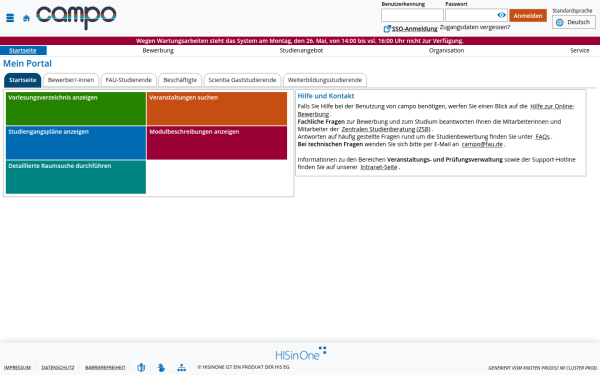Switch to Scientia Gaststudierende tab
600x375 pixels.
[242, 80]
